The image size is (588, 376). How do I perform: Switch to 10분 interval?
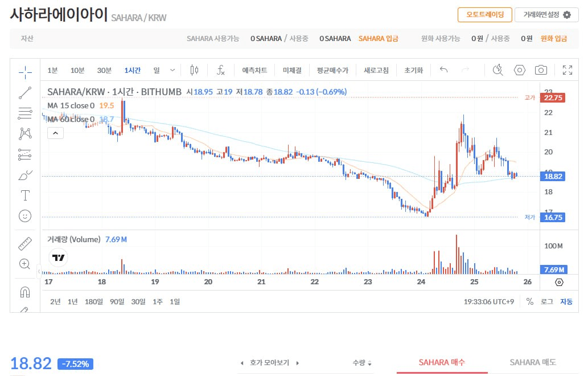coord(77,70)
